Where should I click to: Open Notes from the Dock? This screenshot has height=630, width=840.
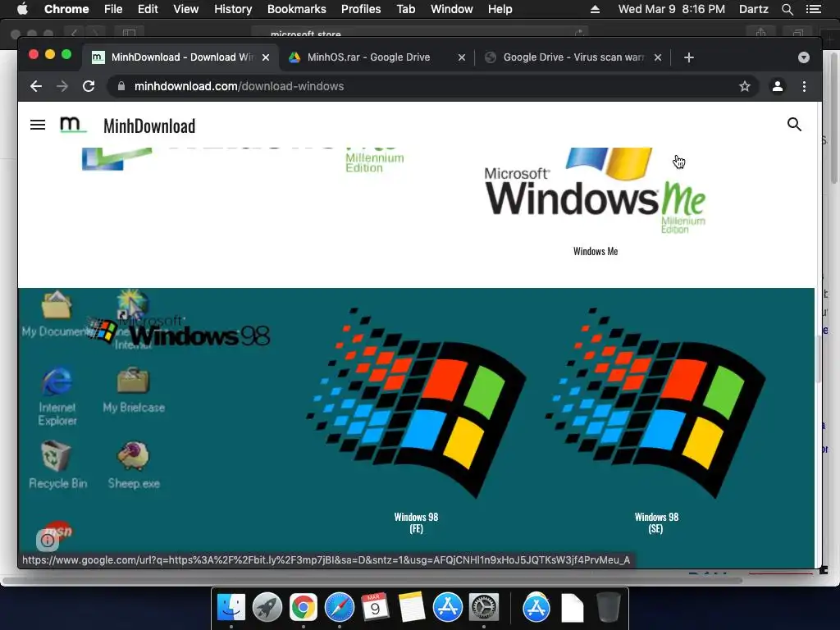click(412, 608)
